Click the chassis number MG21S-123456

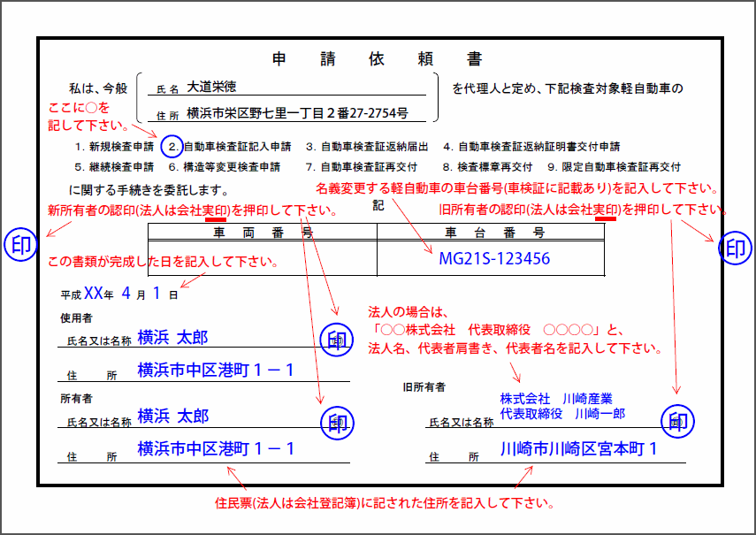[494, 258]
